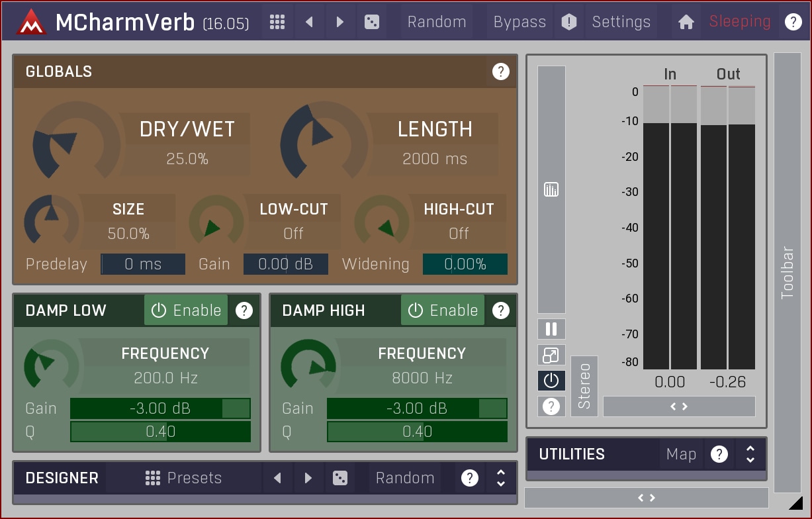The image size is (812, 519).
Task: Open the Designer presets grid icon
Action: [153, 478]
